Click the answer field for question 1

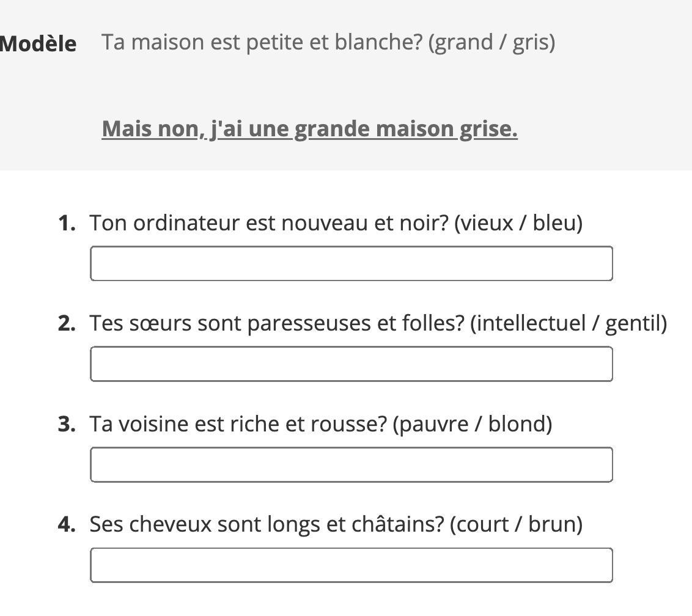pos(351,263)
